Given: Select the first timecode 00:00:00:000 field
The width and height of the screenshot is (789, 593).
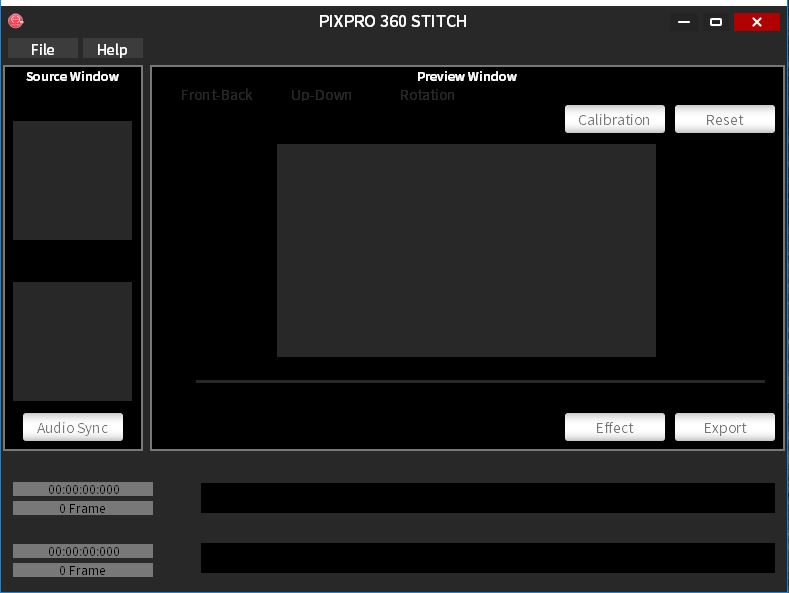Looking at the screenshot, I should pos(83,489).
